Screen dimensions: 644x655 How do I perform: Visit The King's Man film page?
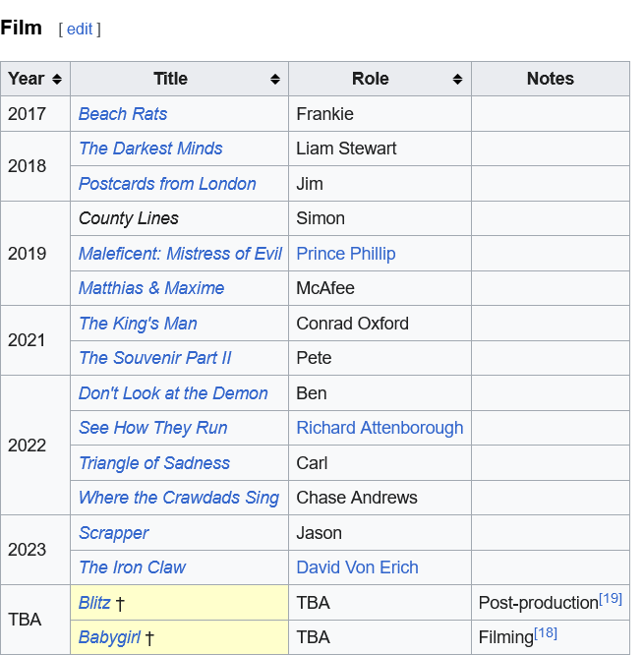point(138,324)
